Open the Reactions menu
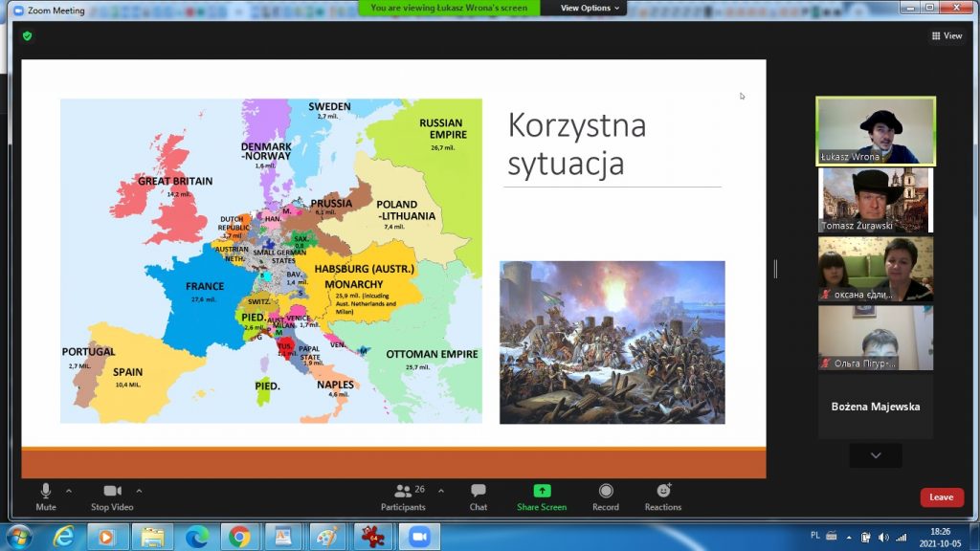980x551 pixels. 663,494
